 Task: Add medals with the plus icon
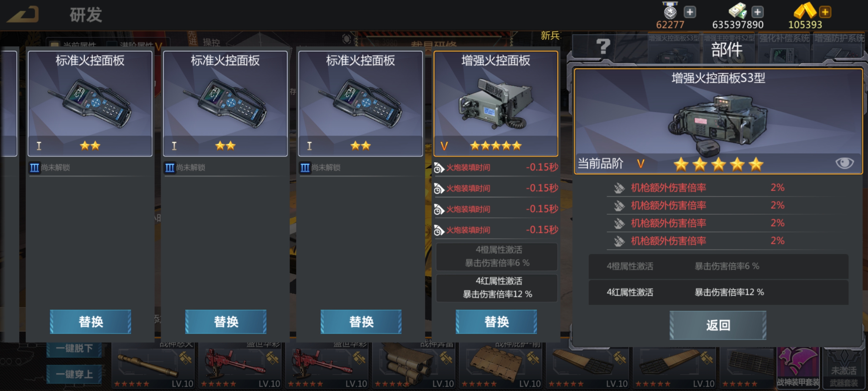[x=690, y=12]
